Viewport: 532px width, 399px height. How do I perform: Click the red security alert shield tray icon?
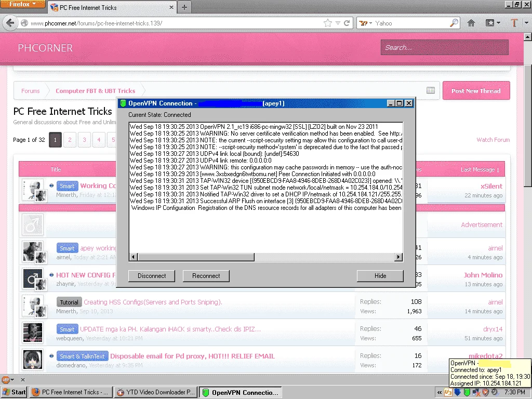[486, 392]
